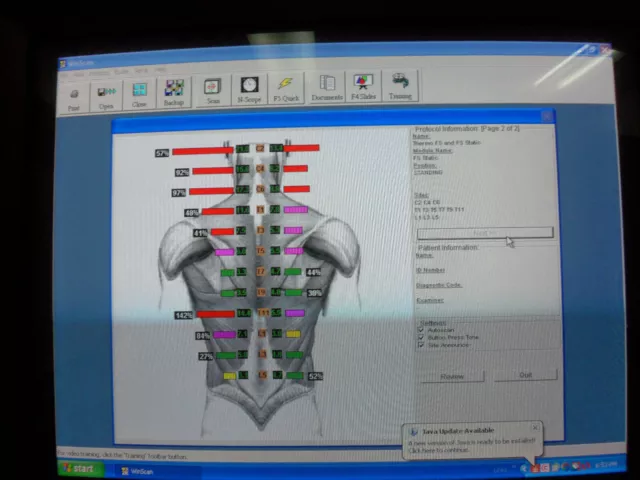Screen dimensions: 640x480
Task: Click the C4 vertebra label
Action: 260,168
